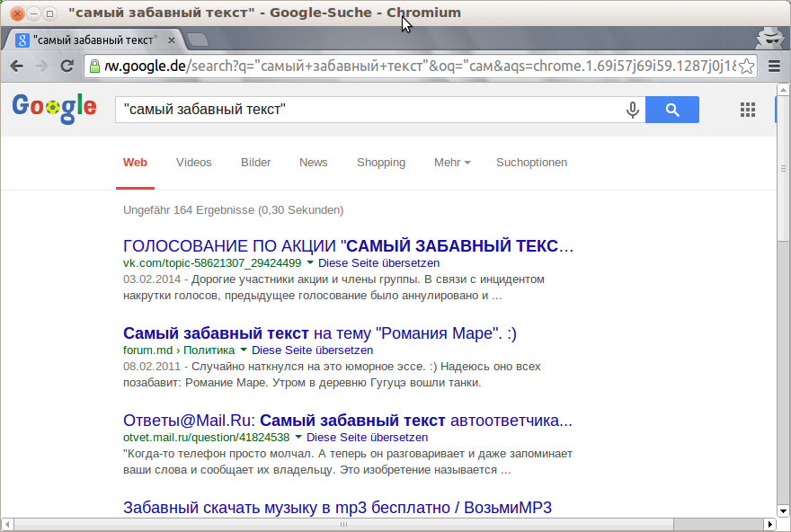Bookmark this page using the star icon
Image resolution: width=791 pixels, height=532 pixels.
[x=747, y=66]
